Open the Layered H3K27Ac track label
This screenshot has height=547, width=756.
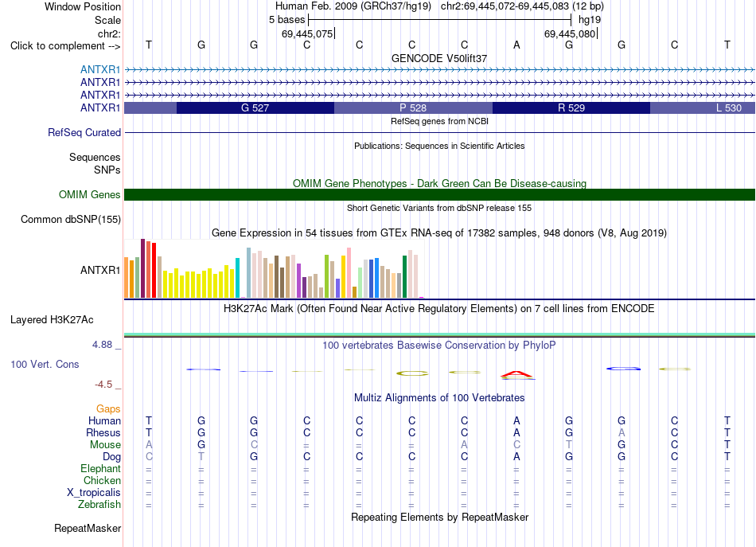coord(52,320)
